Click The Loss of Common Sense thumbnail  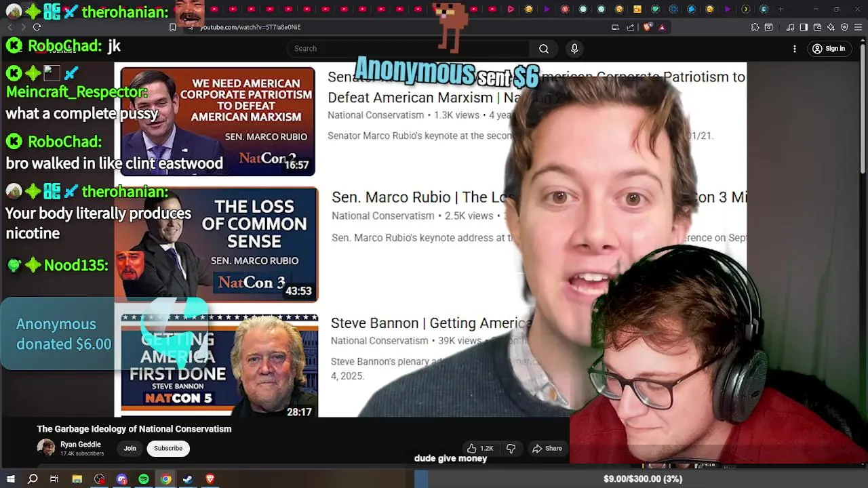216,245
